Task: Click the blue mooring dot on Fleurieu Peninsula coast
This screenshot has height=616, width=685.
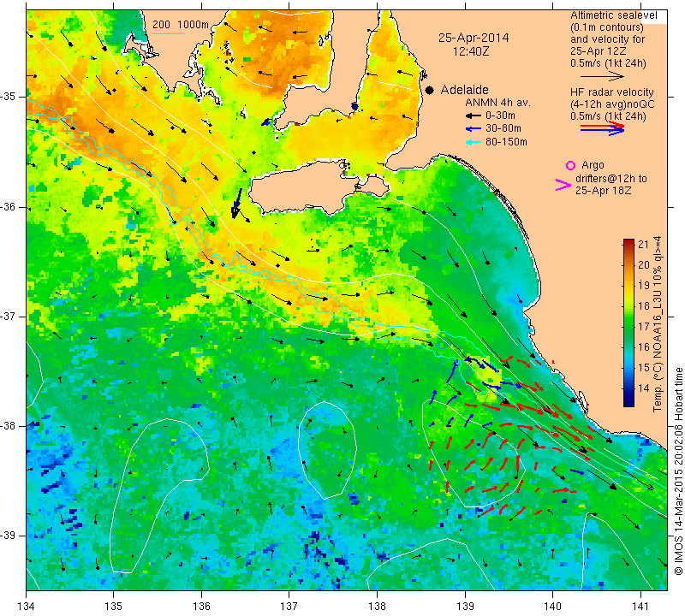Action: tap(354, 107)
